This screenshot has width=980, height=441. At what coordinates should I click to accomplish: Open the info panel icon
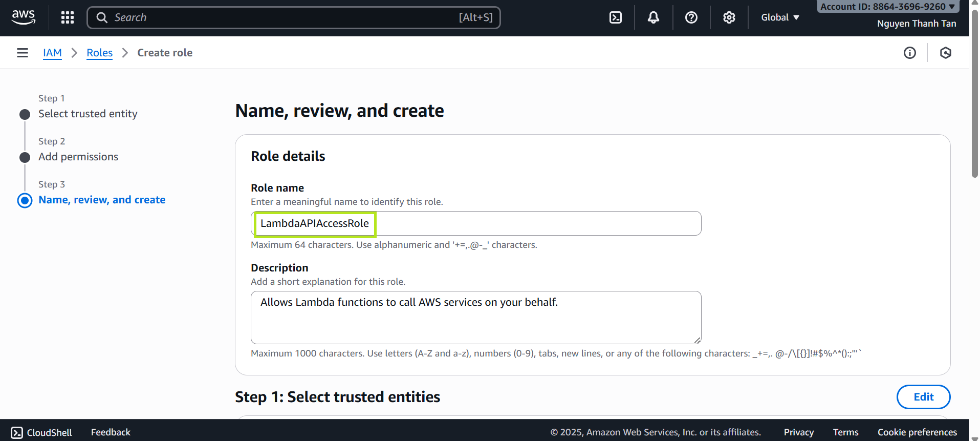[x=910, y=53]
